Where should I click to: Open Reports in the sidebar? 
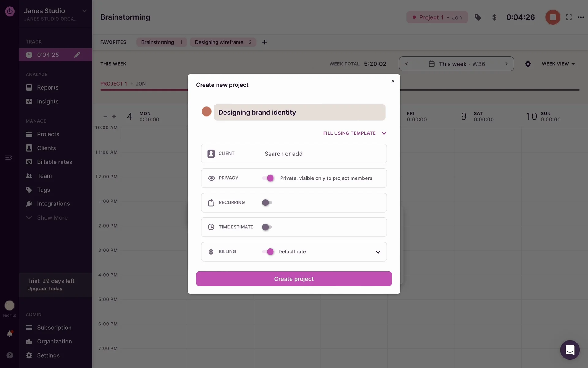[x=47, y=88]
